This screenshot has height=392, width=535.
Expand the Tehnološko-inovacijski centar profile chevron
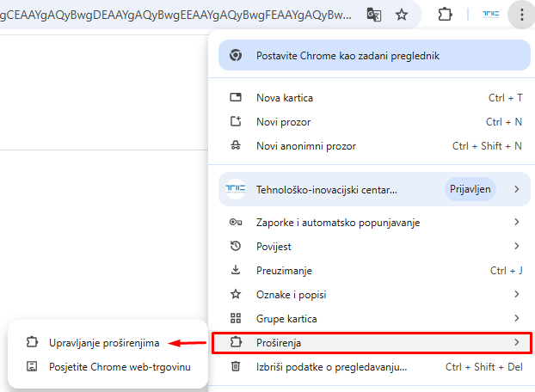pos(516,188)
